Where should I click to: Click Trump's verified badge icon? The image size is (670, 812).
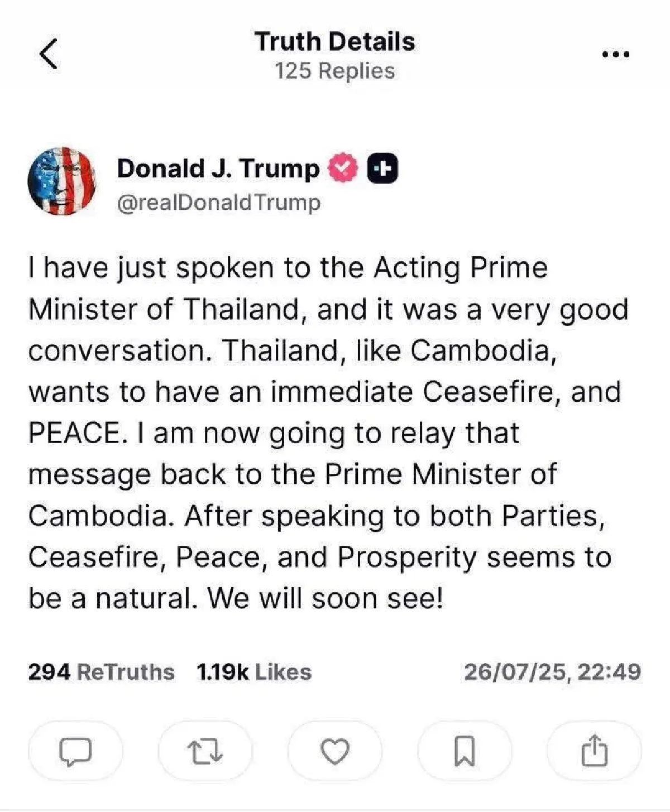[342, 166]
